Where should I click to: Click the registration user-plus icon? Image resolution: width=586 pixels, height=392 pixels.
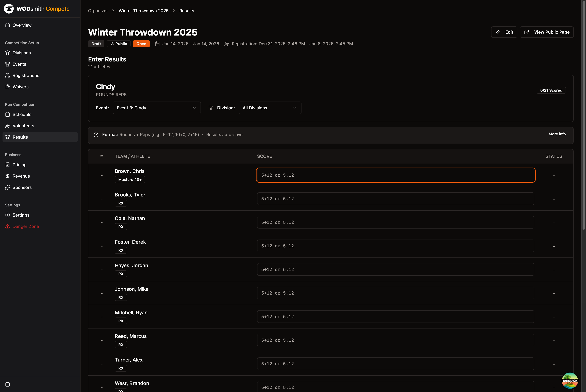pos(227,44)
